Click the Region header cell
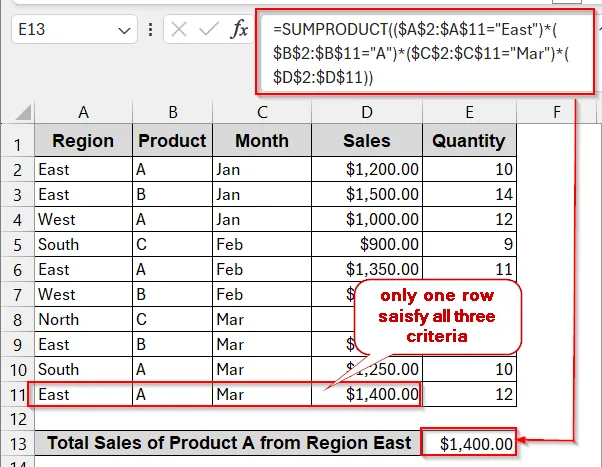 [x=83, y=141]
